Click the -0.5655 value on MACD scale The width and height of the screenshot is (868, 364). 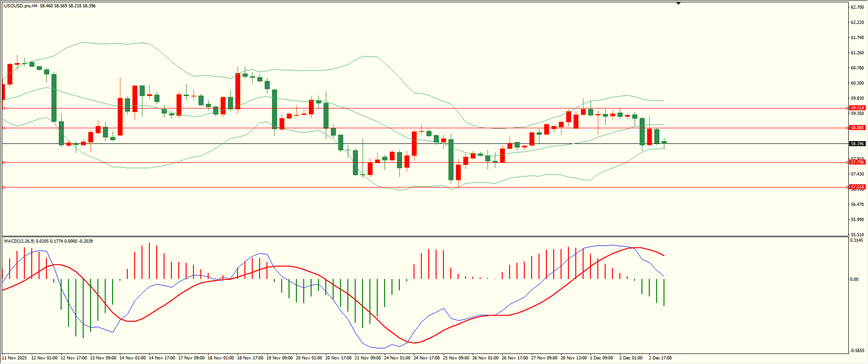857,351
